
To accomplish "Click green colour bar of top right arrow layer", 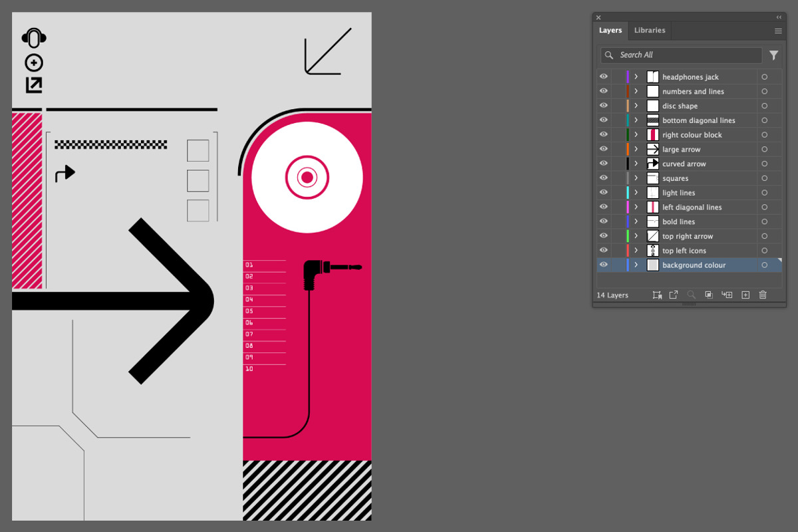I will coord(628,236).
